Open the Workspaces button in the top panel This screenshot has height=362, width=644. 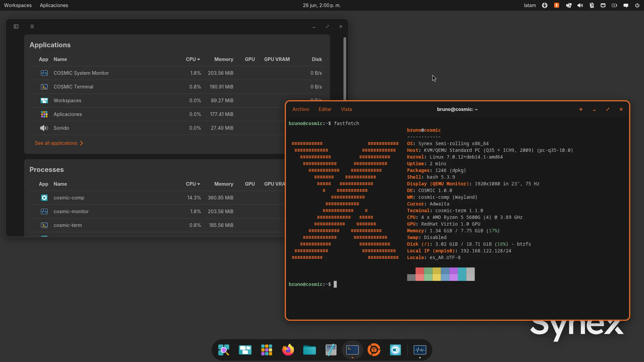[18, 5]
